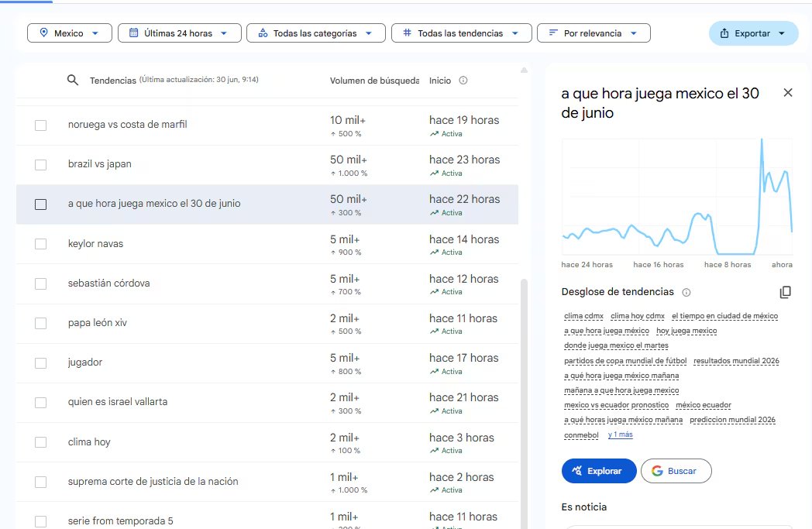Click the Explorar button
Screen dimensions: 812x529
(x=599, y=471)
